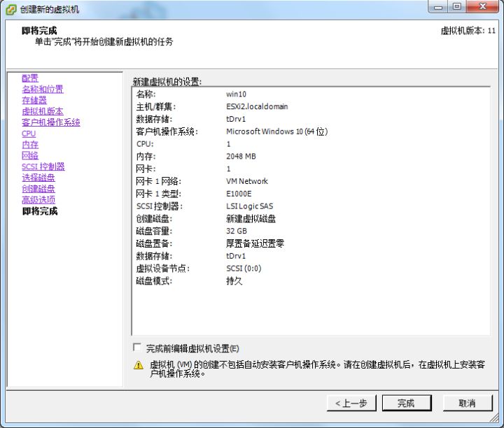
Task: Go back with the 上一步 button
Action: pyautogui.click(x=351, y=403)
